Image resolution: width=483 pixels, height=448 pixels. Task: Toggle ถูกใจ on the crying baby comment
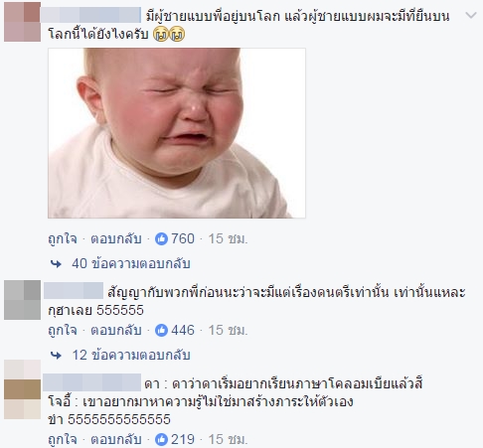click(x=63, y=239)
